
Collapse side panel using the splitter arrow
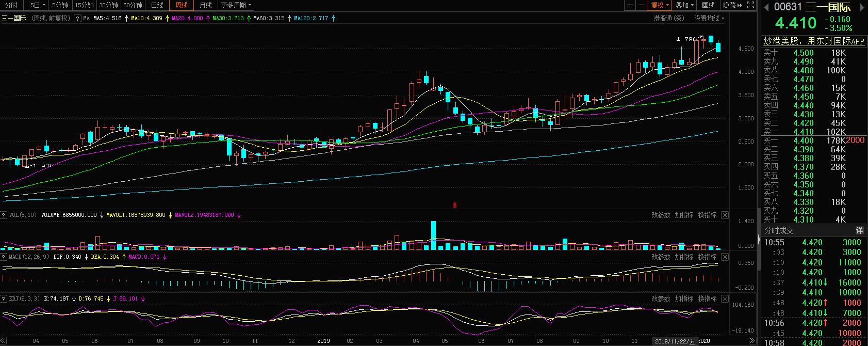[758, 239]
